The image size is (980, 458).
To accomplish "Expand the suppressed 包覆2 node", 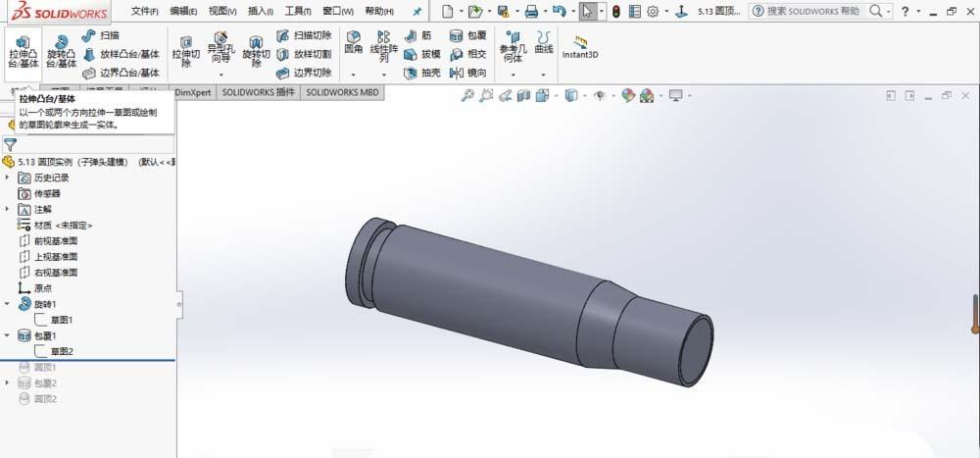I will [x=8, y=382].
